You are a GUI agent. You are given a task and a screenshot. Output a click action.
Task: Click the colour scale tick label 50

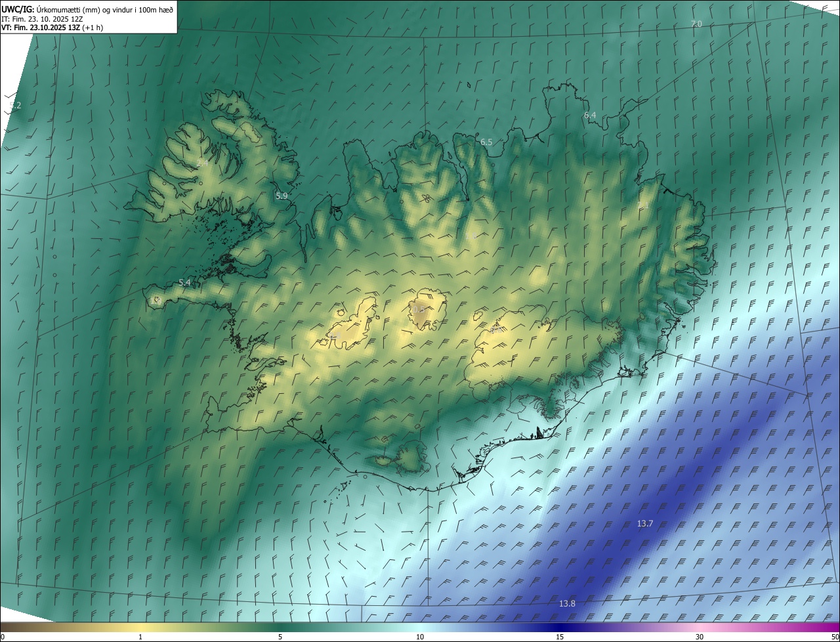(835, 637)
